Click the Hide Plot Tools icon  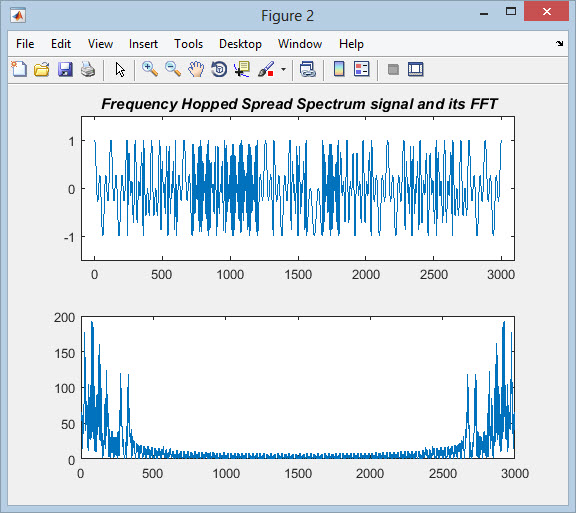(393, 69)
